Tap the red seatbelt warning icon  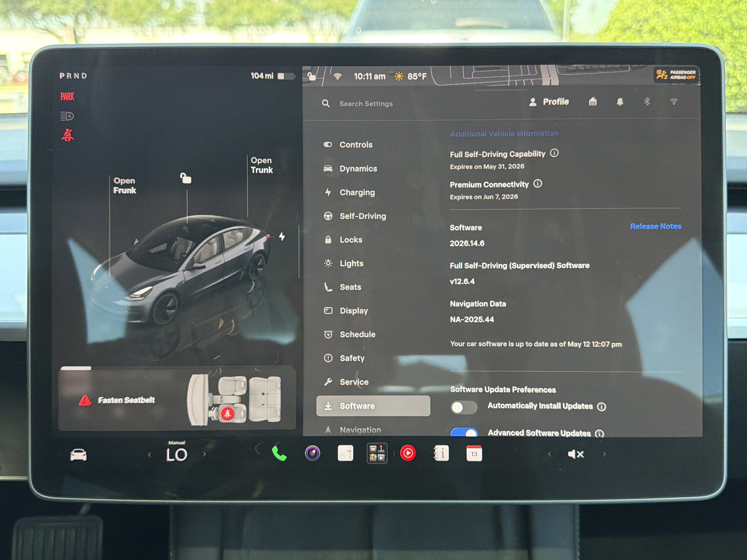tap(68, 135)
